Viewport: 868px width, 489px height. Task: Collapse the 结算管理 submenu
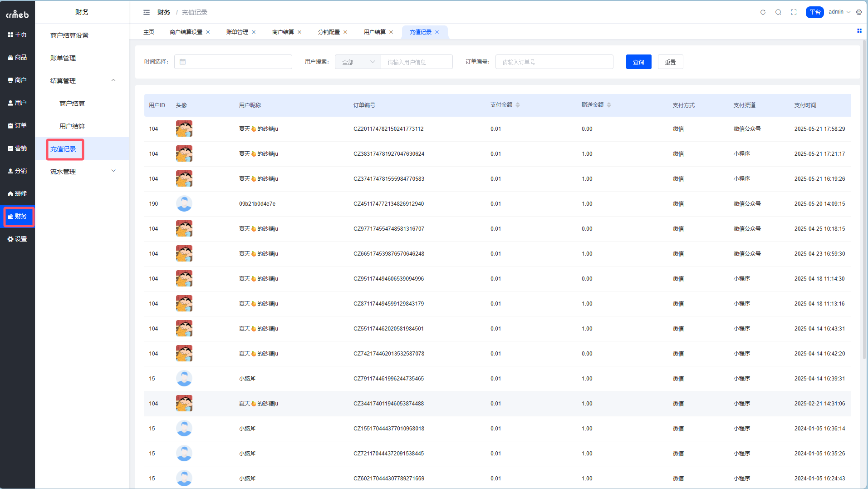(113, 80)
